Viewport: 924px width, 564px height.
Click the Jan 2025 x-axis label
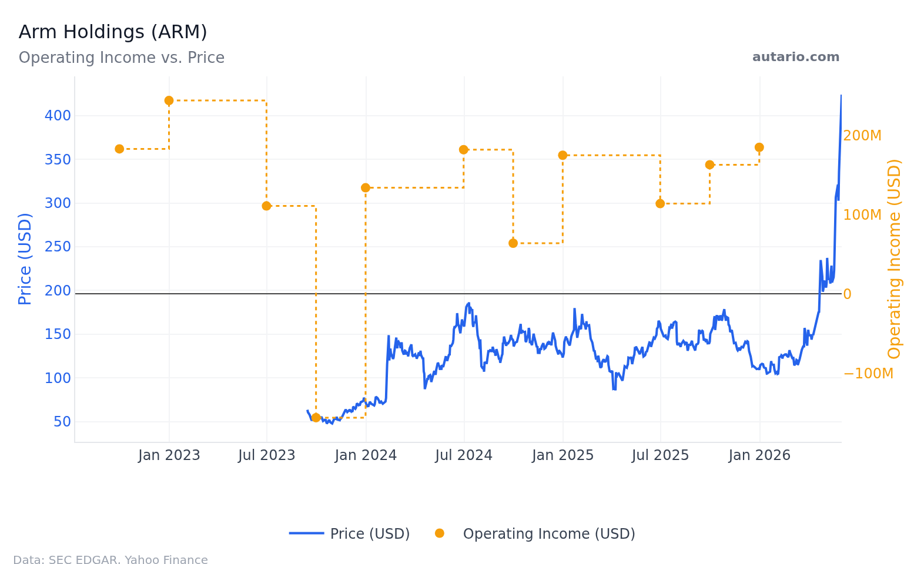tap(563, 455)
